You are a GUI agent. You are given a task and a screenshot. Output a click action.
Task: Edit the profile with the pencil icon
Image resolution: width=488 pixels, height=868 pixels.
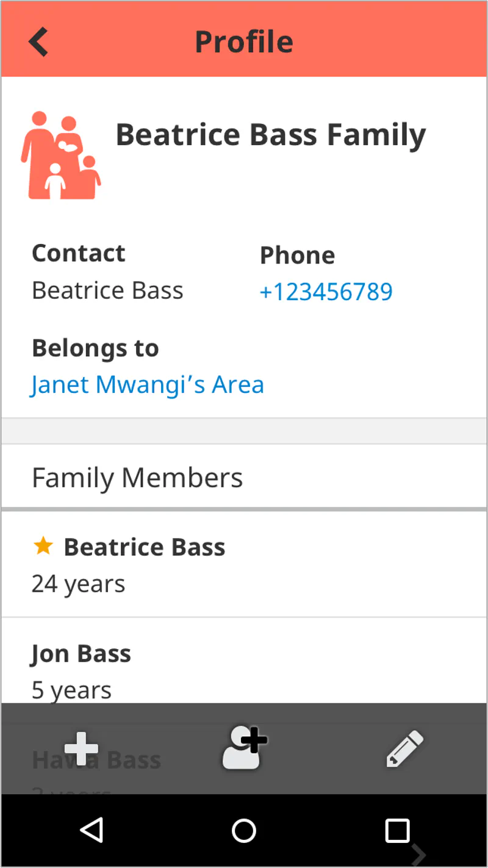(x=404, y=748)
